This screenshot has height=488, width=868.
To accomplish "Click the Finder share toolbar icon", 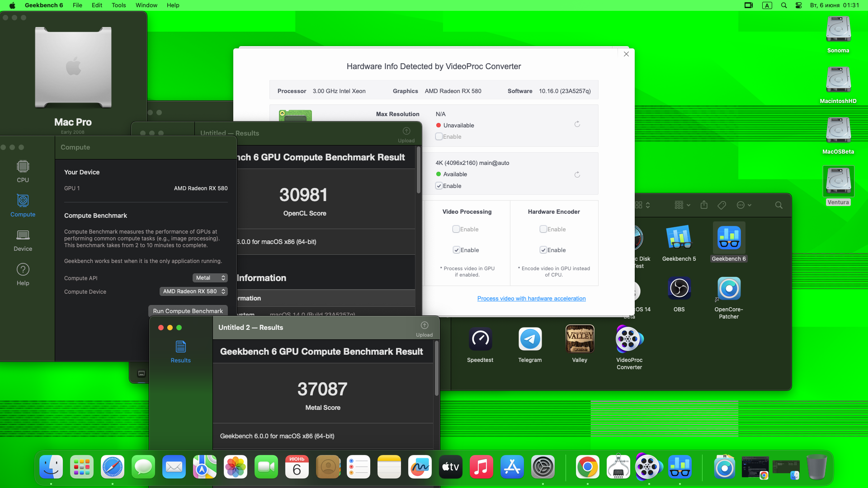I will point(704,205).
